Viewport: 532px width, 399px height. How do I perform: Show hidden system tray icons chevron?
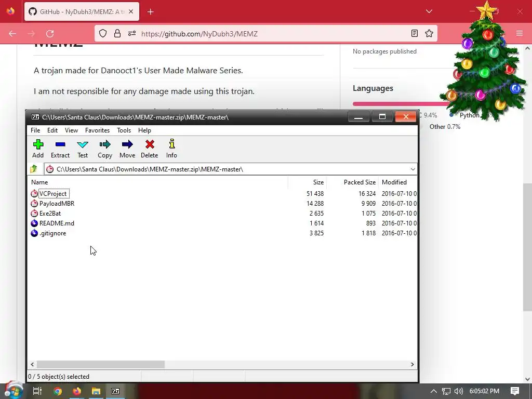pos(434,391)
